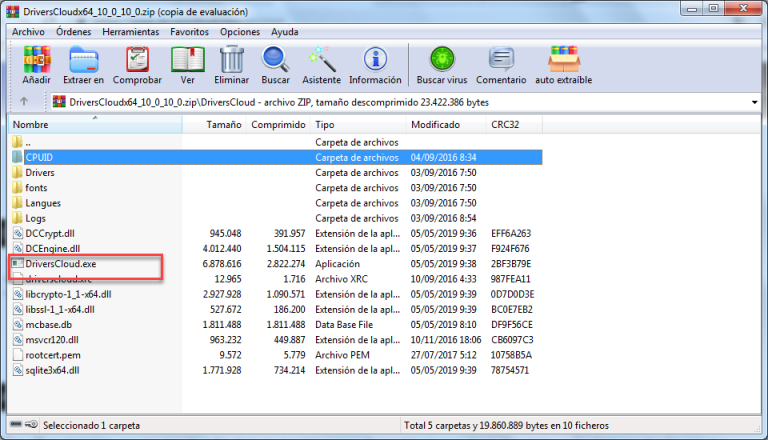The height and width of the screenshot is (440, 768).
Task: Sort files by Tamaño column
Action: [x=223, y=125]
